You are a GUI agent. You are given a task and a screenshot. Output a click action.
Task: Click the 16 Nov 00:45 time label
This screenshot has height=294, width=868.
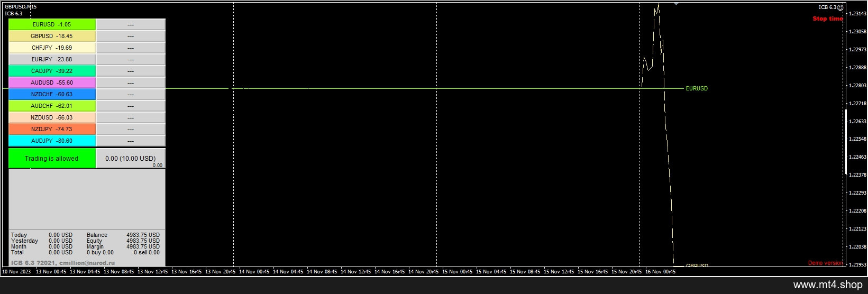[660, 272]
